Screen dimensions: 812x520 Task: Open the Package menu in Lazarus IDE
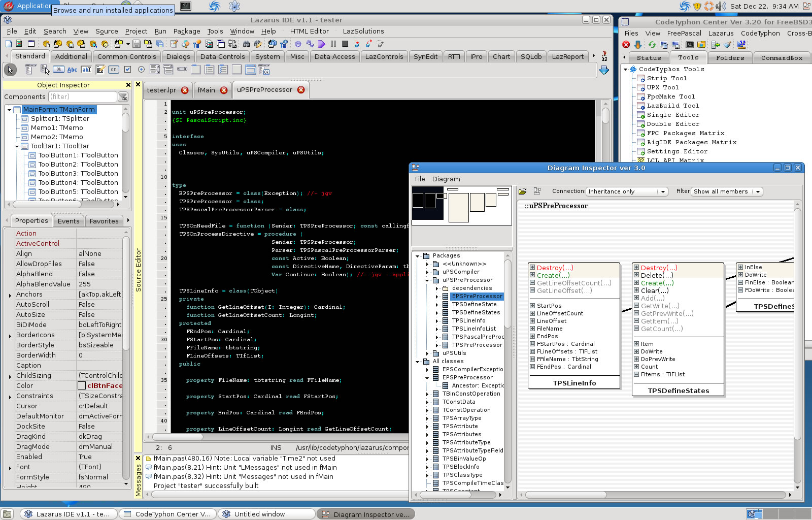pyautogui.click(x=187, y=31)
